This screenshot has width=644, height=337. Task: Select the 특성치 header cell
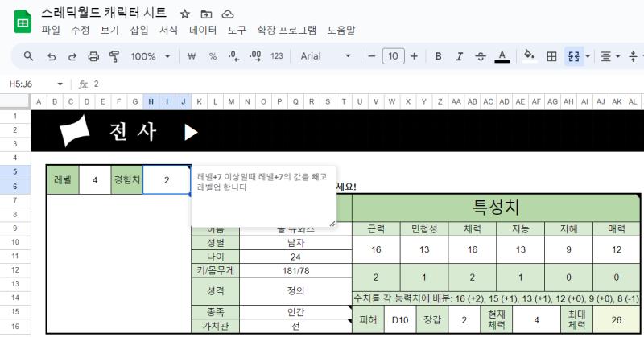(x=496, y=208)
